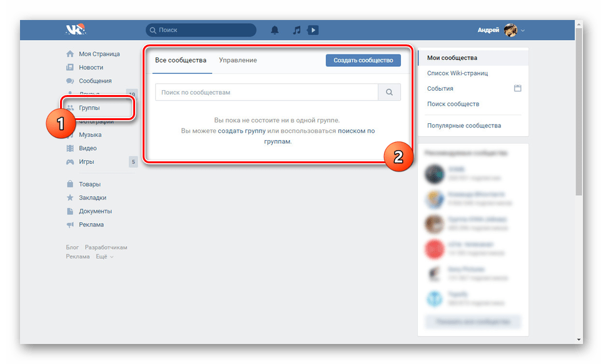Screen dimensions: 603x364
Task: Click the video play icon in header
Action: [313, 30]
